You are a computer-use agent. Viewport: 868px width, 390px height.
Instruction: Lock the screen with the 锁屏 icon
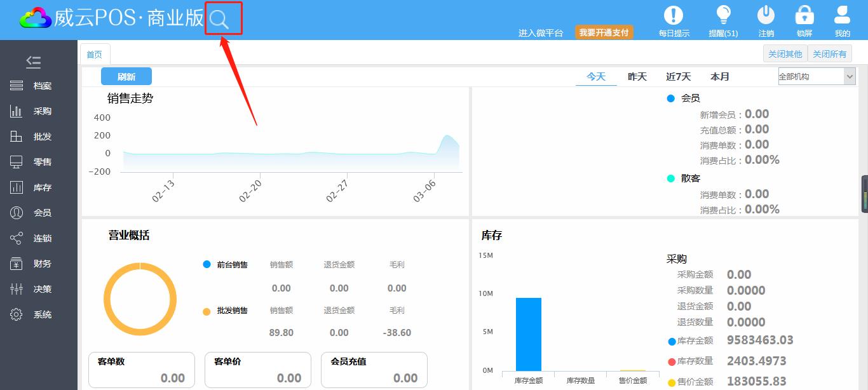click(804, 15)
